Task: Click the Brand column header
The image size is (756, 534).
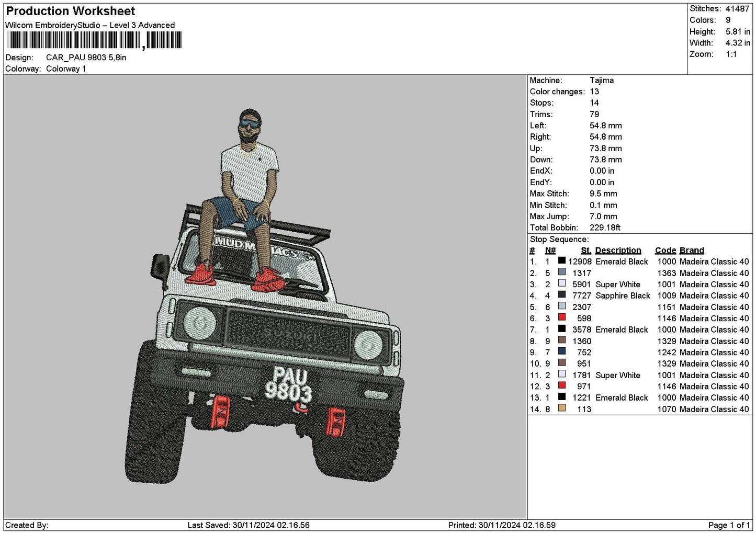Action: (x=692, y=251)
